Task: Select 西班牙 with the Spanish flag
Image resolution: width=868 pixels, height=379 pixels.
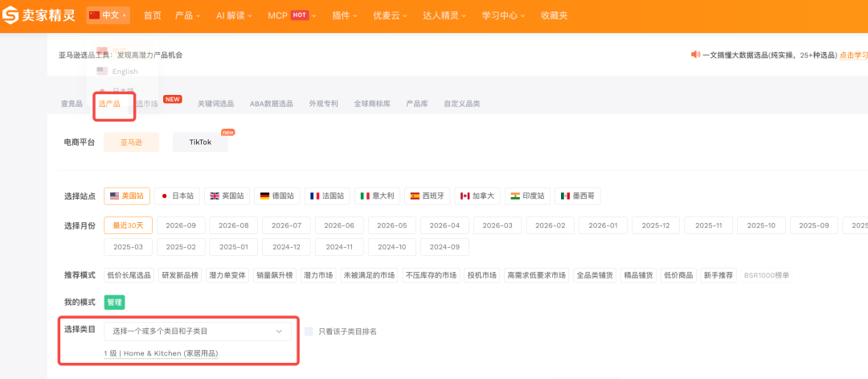Action: [428, 196]
